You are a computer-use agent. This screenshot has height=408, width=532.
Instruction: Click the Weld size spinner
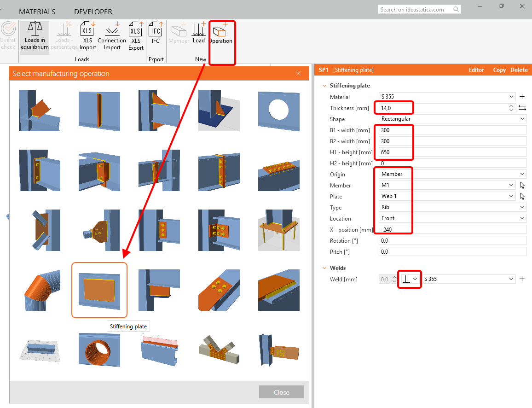tap(394, 279)
